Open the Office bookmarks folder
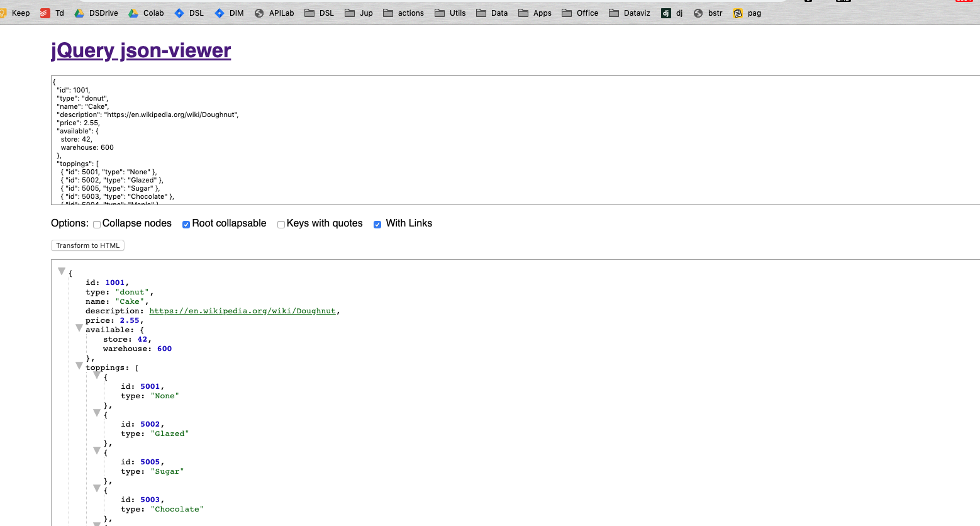 [580, 13]
